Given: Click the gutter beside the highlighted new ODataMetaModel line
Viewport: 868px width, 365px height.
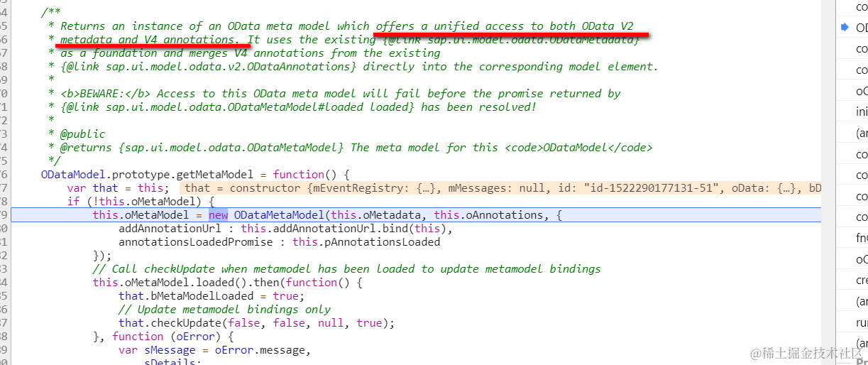Looking at the screenshot, I should [4, 214].
